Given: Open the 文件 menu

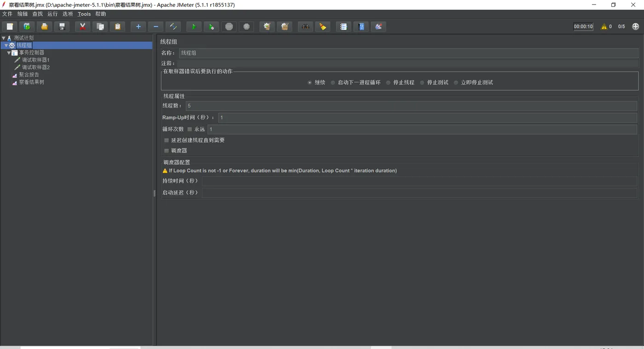Looking at the screenshot, I should tap(7, 14).
